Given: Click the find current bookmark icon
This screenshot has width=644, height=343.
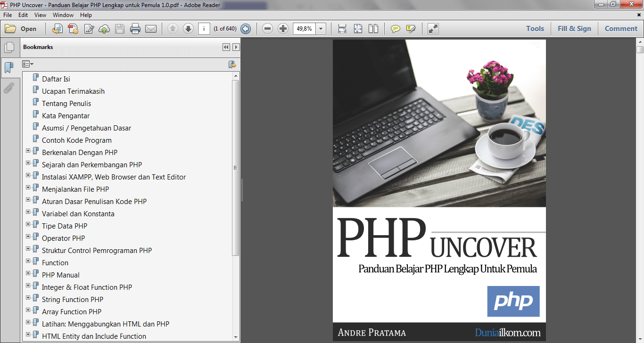Looking at the screenshot, I should coord(232,65).
